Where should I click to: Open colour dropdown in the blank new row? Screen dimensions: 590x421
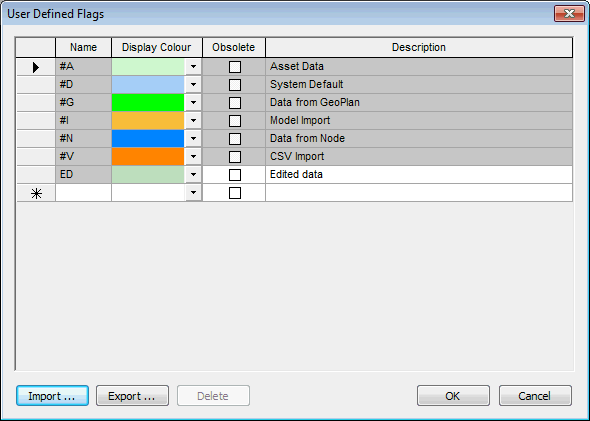[x=193, y=193]
